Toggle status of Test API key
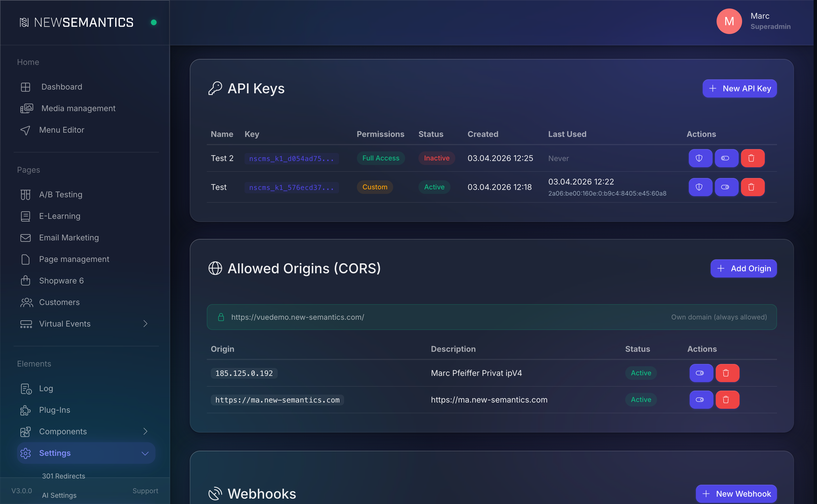This screenshot has width=817, height=504. pyautogui.click(x=726, y=187)
